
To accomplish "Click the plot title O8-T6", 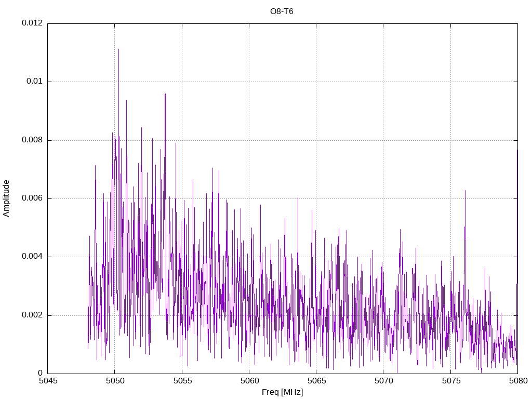I will (x=282, y=11).
